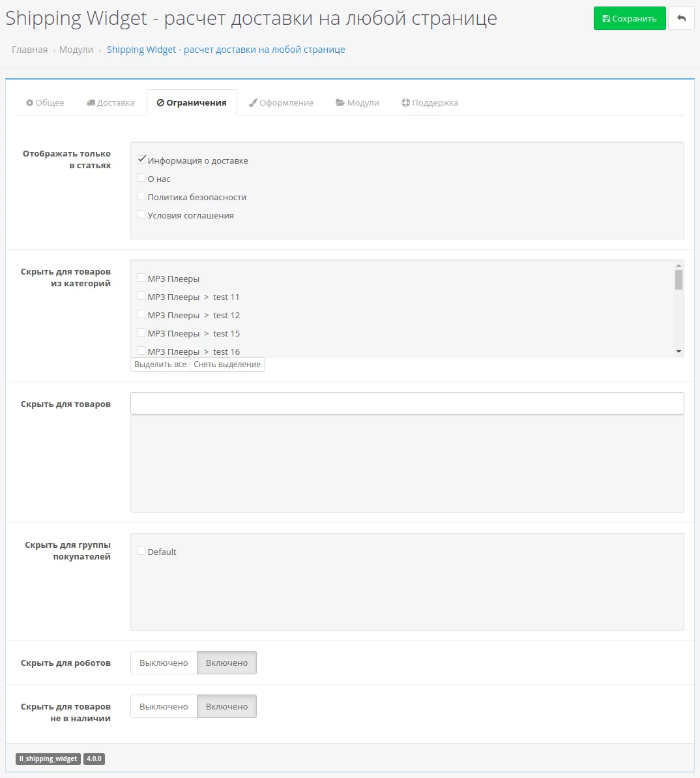Click Shipping Widget breadcrumb link
This screenshot has width=700, height=778.
point(226,50)
